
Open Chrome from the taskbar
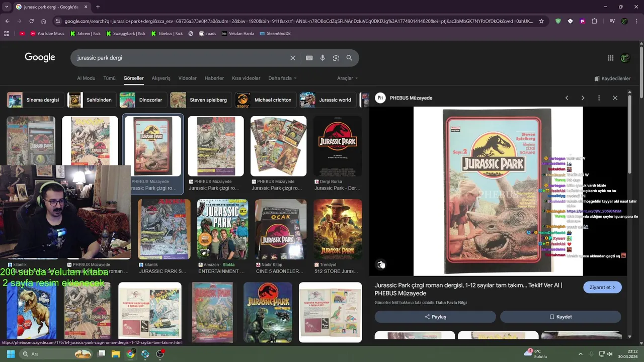pos(130,354)
